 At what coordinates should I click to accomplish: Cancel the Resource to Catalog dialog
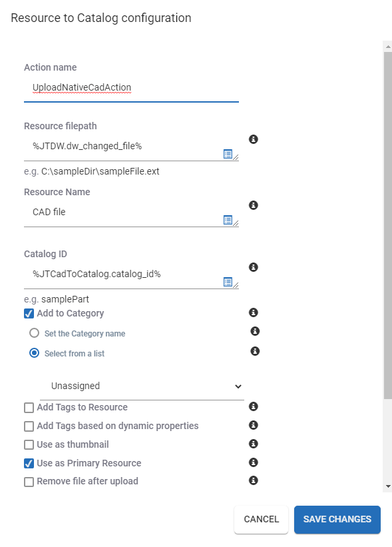pyautogui.click(x=262, y=519)
